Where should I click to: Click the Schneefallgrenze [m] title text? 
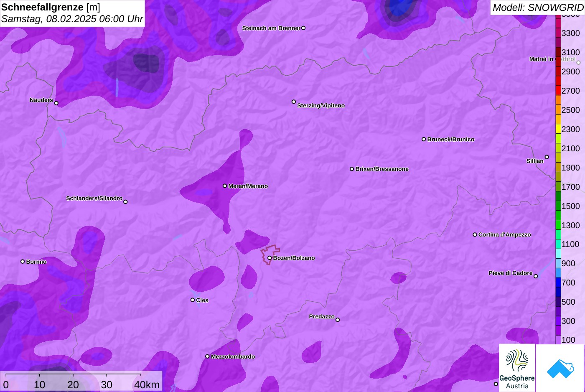pyautogui.click(x=51, y=7)
